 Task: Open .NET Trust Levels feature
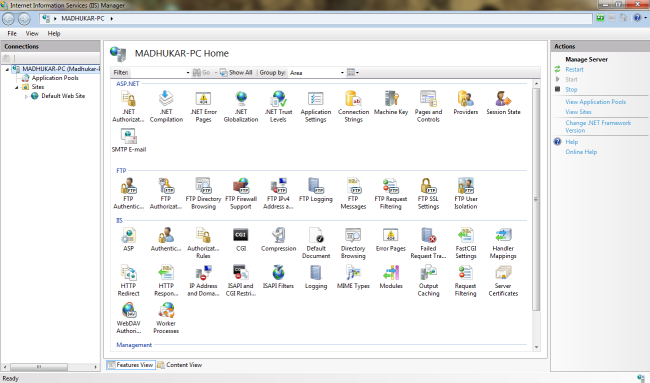pyautogui.click(x=279, y=107)
